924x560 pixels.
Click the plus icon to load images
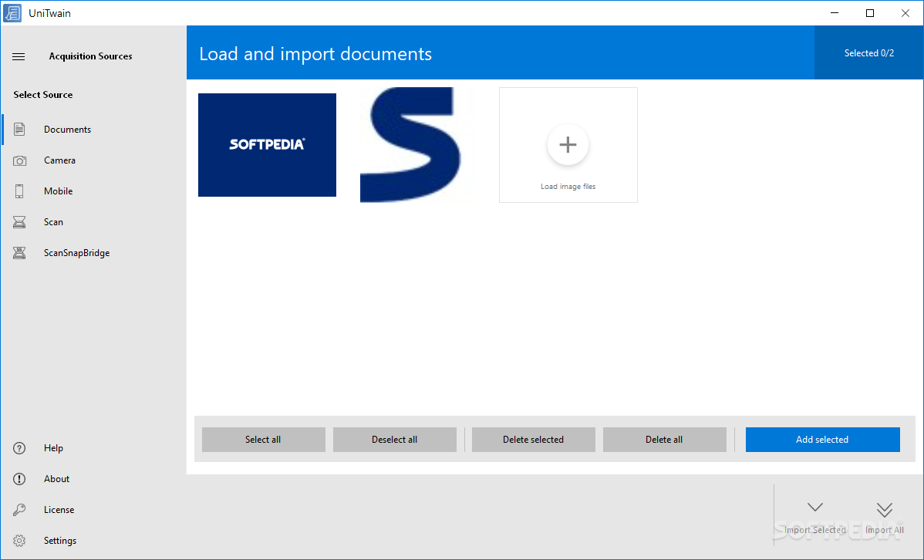tap(568, 144)
